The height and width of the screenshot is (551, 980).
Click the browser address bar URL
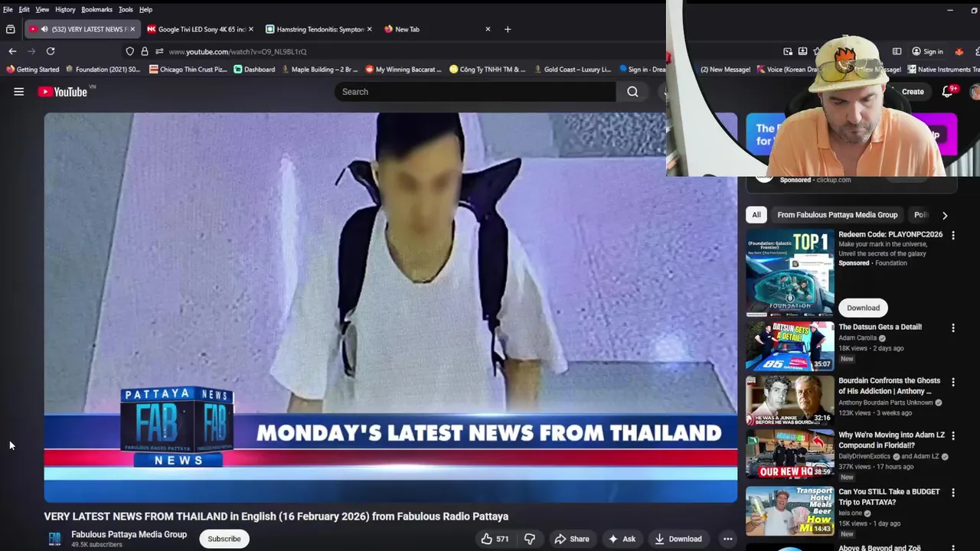pos(237,51)
